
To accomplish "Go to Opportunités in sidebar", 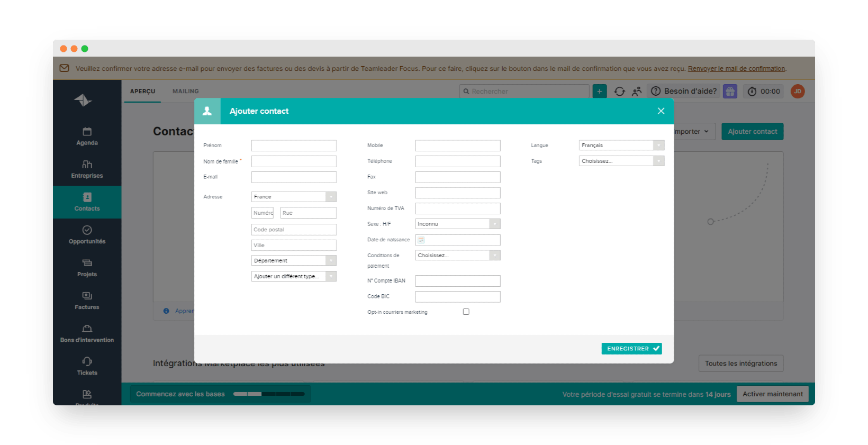I will (87, 235).
